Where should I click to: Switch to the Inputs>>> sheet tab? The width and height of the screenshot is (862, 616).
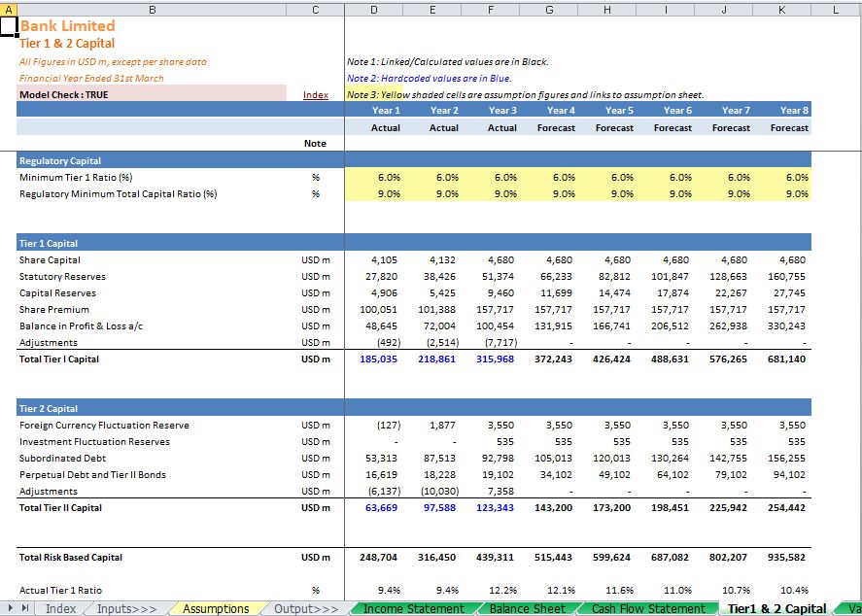point(127,609)
